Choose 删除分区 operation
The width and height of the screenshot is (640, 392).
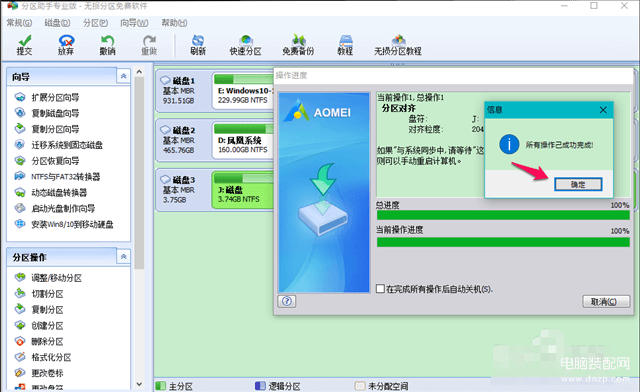pyautogui.click(x=39, y=342)
